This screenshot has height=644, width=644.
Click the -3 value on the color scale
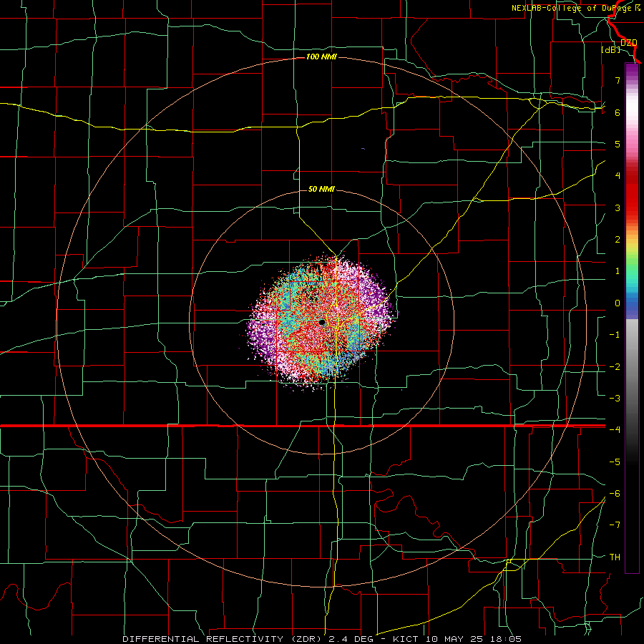[615, 398]
